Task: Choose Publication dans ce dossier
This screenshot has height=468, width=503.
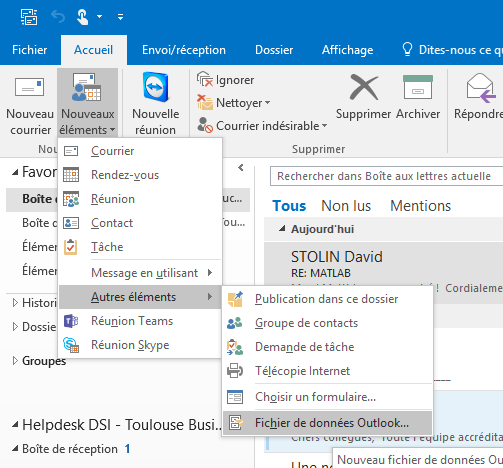Action: [328, 299]
